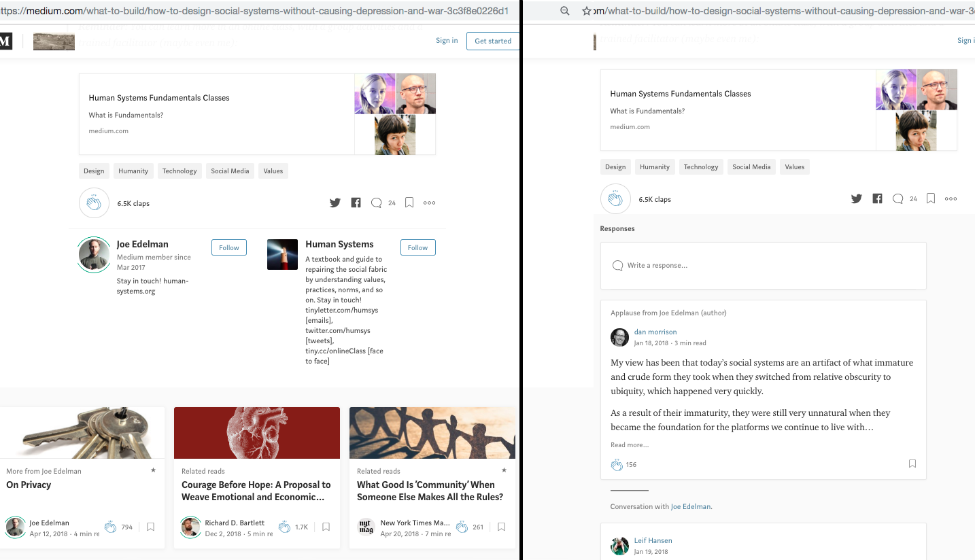Bookmark the article in right window
This screenshot has width=975, height=560.
931,198
